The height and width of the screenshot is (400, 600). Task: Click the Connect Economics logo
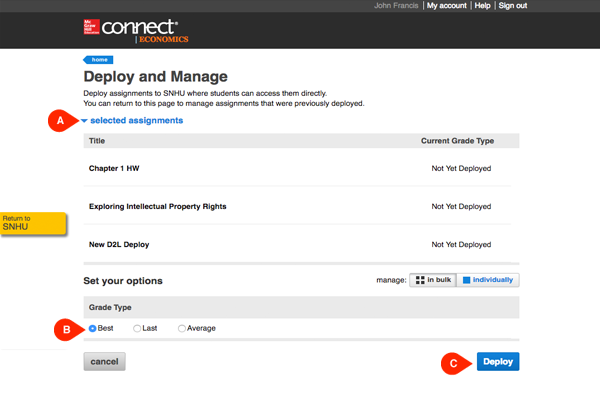[140, 30]
